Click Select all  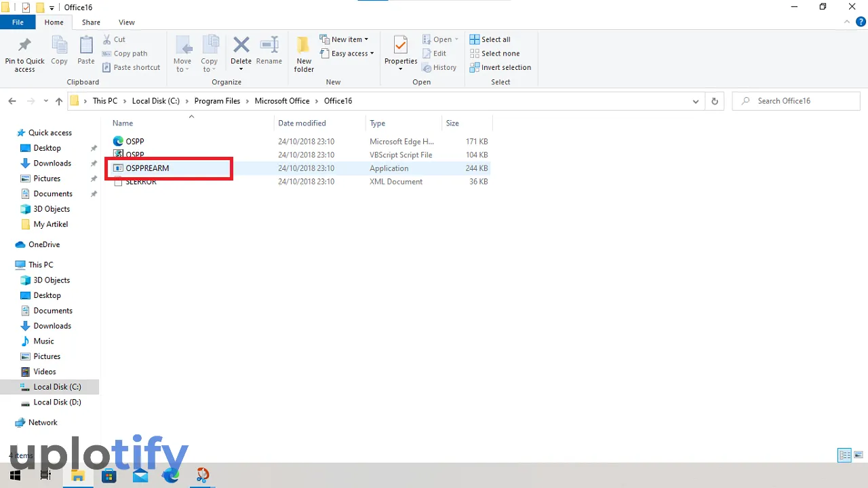tap(490, 39)
